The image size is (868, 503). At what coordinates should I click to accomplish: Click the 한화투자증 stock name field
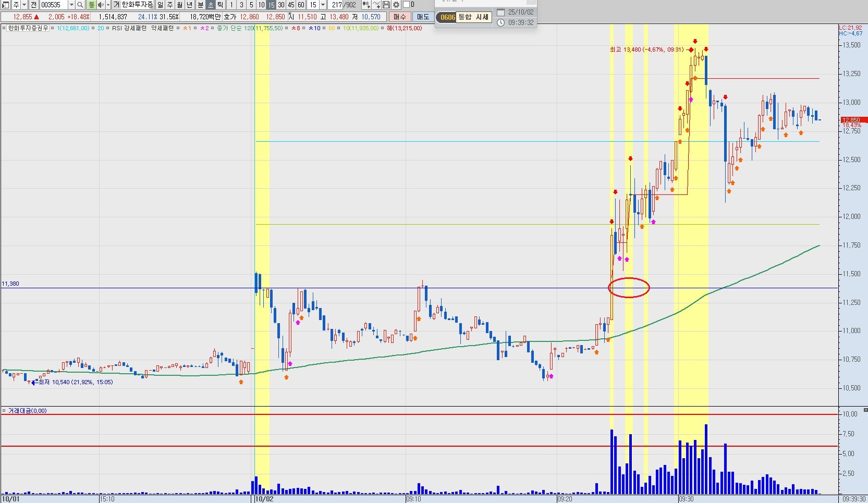tap(138, 5)
